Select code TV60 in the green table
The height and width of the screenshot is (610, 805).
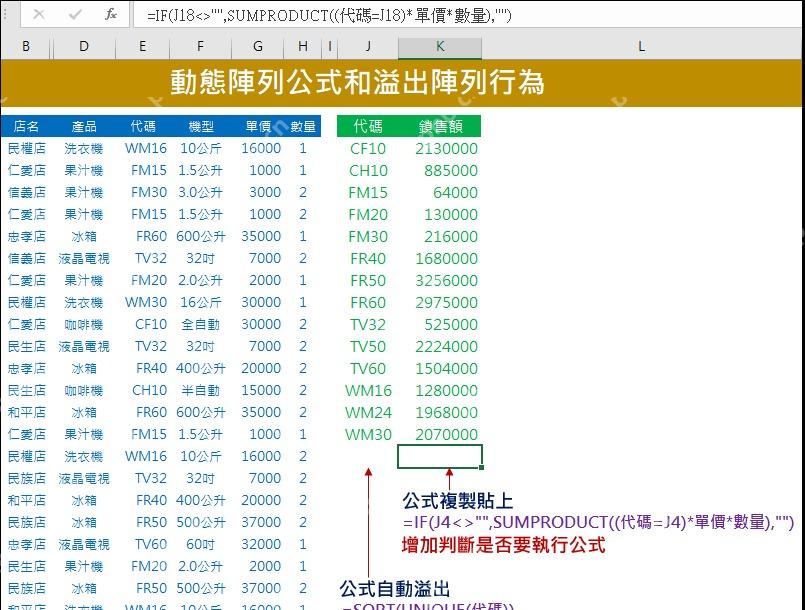point(368,369)
